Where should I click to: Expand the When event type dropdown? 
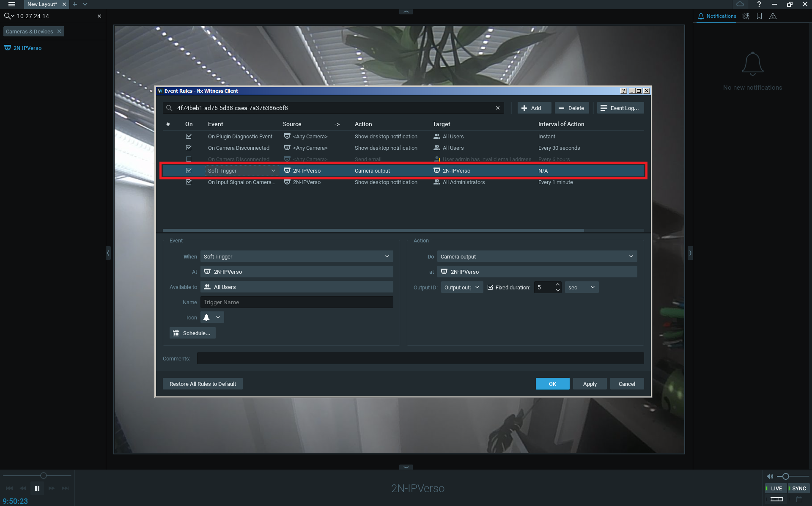click(x=296, y=256)
